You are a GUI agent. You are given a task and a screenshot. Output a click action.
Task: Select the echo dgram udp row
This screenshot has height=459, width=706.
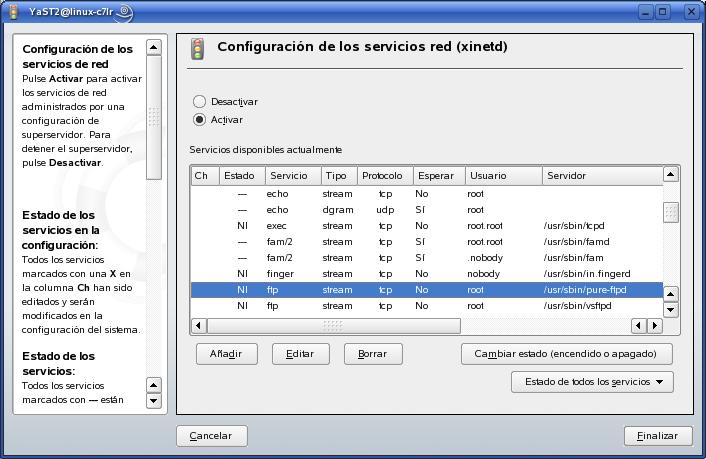coord(427,210)
